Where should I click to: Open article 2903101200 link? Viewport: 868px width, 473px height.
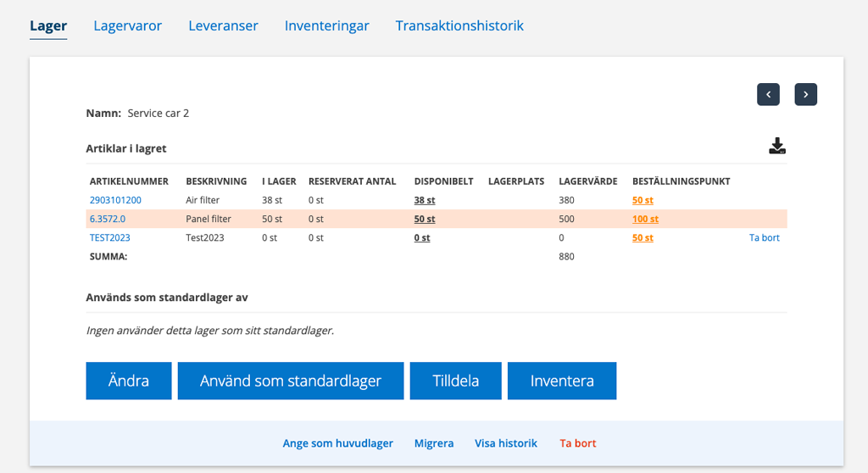point(115,200)
